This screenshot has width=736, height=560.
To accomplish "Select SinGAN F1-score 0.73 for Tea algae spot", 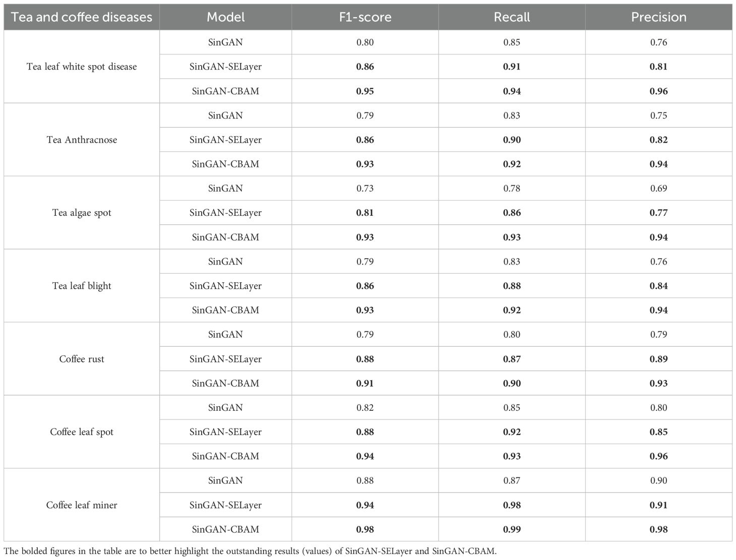I will click(365, 189).
